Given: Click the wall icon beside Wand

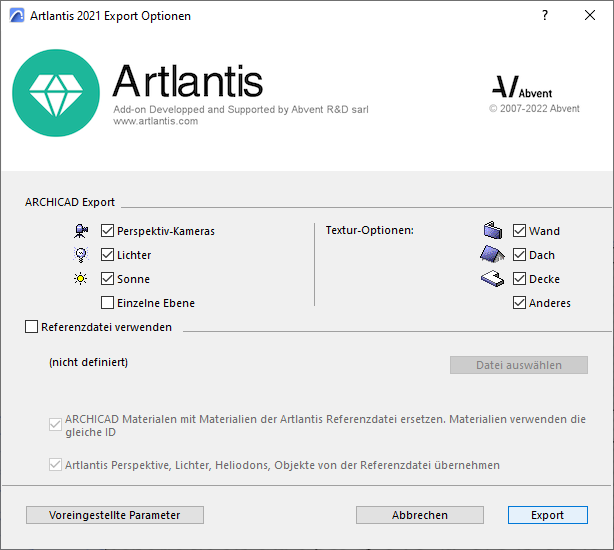Looking at the screenshot, I should (x=493, y=230).
